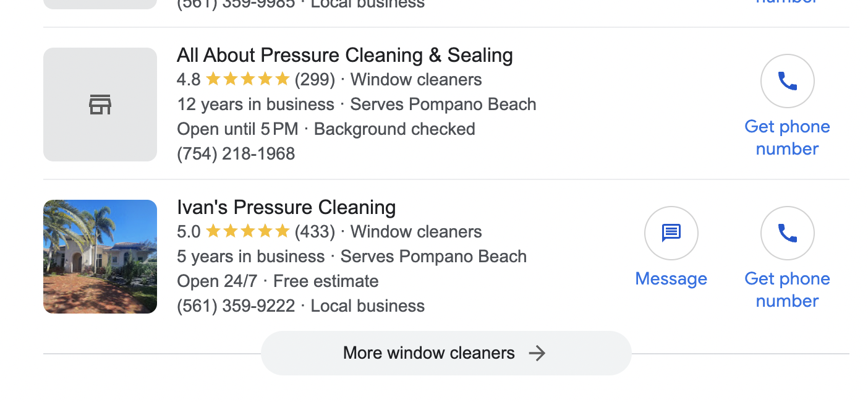Click the partially visible number link at top
This screenshot has height=402, width=868.
tap(787, 2)
